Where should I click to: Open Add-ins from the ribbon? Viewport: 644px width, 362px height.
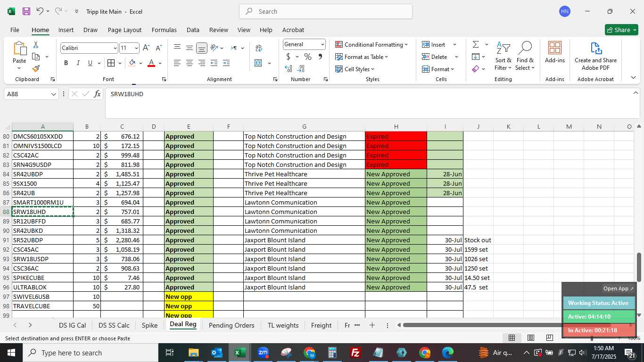(x=555, y=52)
